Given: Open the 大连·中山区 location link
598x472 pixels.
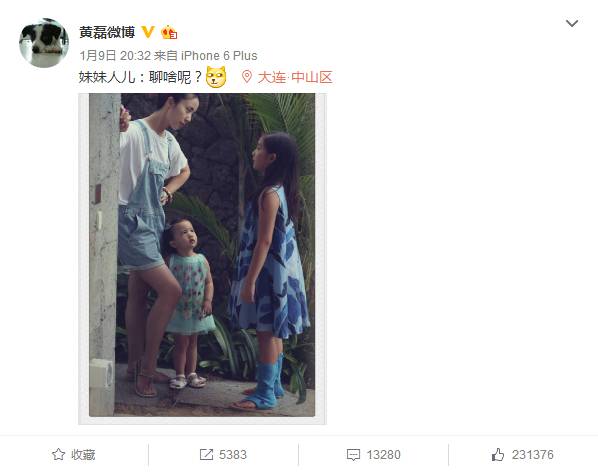Looking at the screenshot, I should tap(295, 77).
